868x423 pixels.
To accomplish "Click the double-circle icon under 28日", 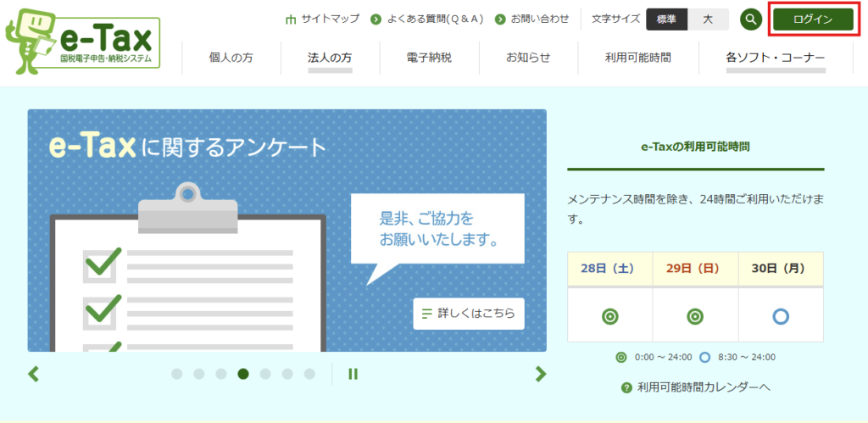I will tap(610, 316).
